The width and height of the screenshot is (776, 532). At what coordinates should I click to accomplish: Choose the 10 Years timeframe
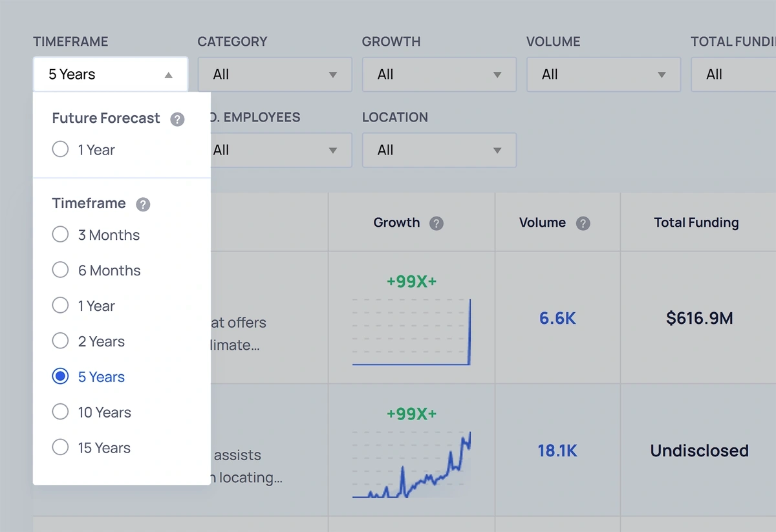click(91, 412)
